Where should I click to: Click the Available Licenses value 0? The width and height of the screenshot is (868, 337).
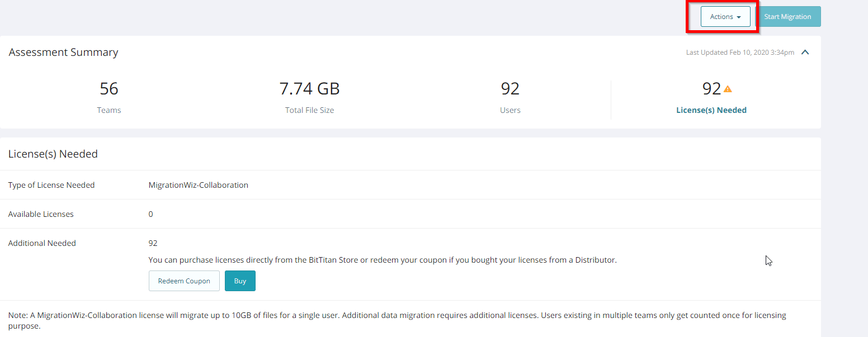tap(150, 214)
